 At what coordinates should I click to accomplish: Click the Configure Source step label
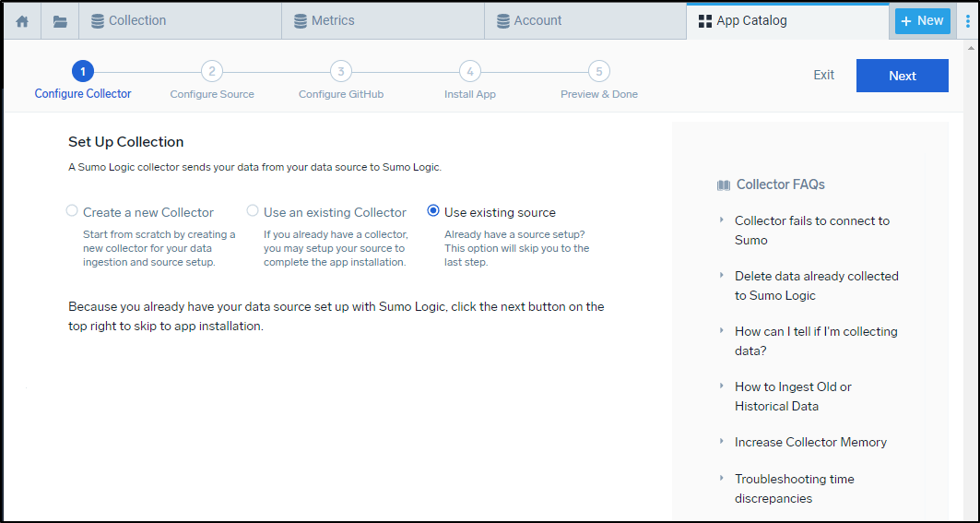click(212, 94)
